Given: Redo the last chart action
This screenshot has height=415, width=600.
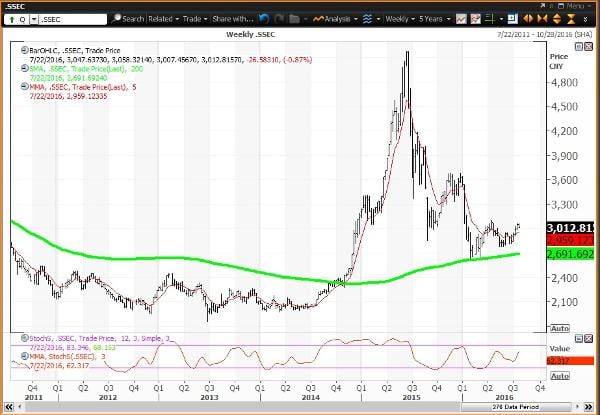Looking at the screenshot, I should 279,18.
